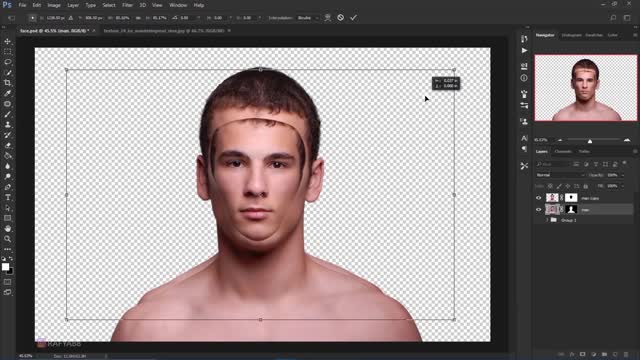Open the History panel icon
Image resolution: width=640 pixels, height=360 pixels.
(x=524, y=39)
